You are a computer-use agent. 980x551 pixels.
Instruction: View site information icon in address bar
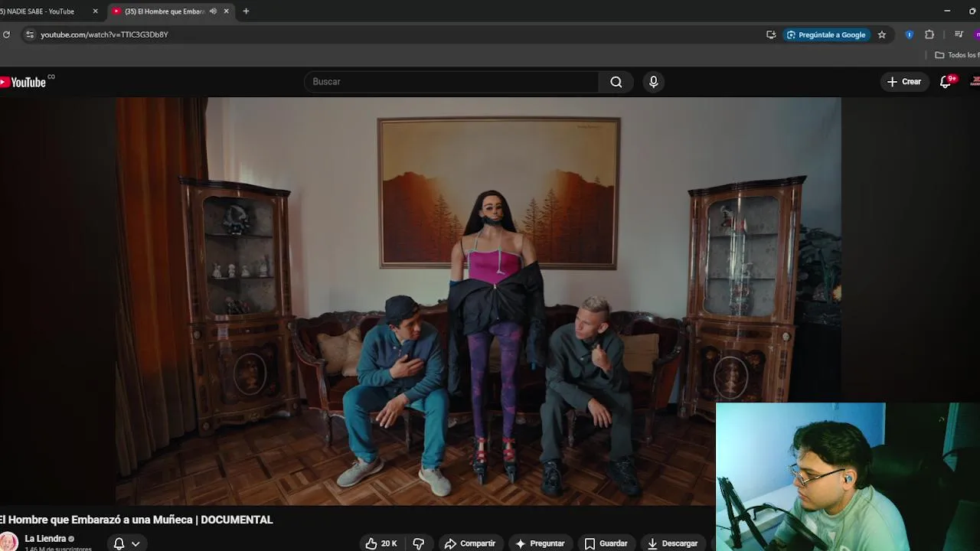tap(29, 34)
